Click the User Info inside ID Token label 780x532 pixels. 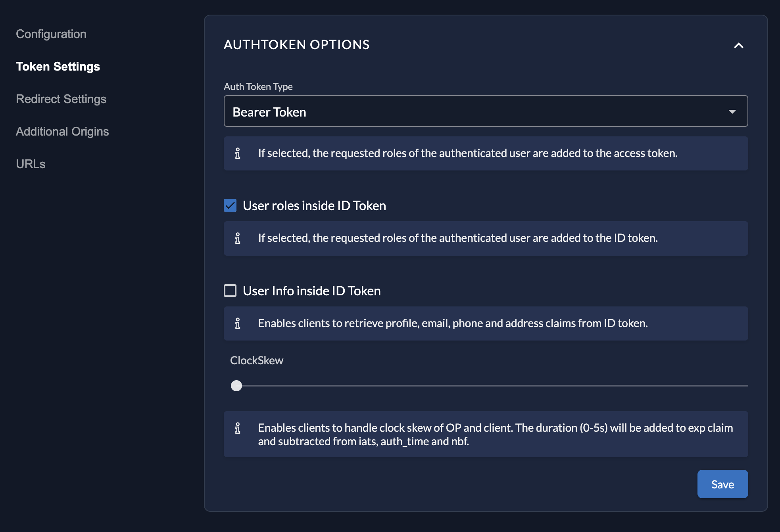[311, 291]
